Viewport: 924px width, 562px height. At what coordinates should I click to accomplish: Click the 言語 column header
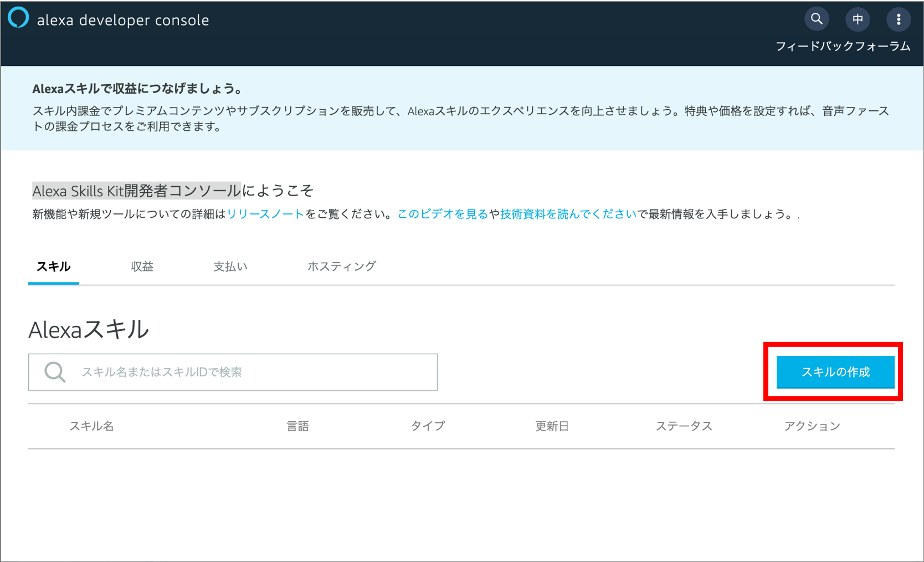[297, 426]
